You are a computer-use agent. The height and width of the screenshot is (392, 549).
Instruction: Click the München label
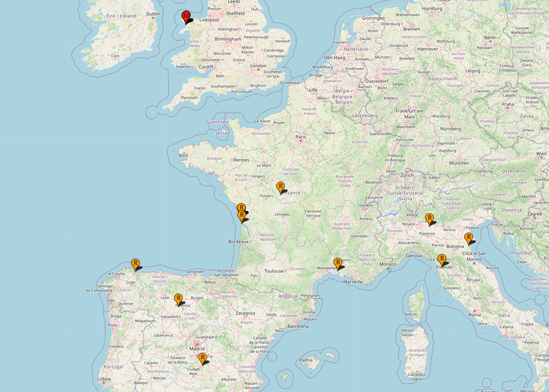[x=459, y=163]
